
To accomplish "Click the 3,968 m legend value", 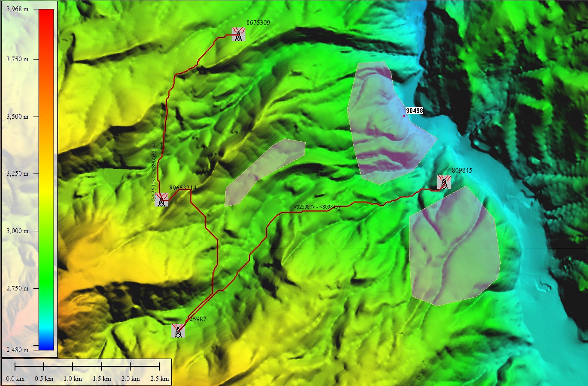I will 18,9.
